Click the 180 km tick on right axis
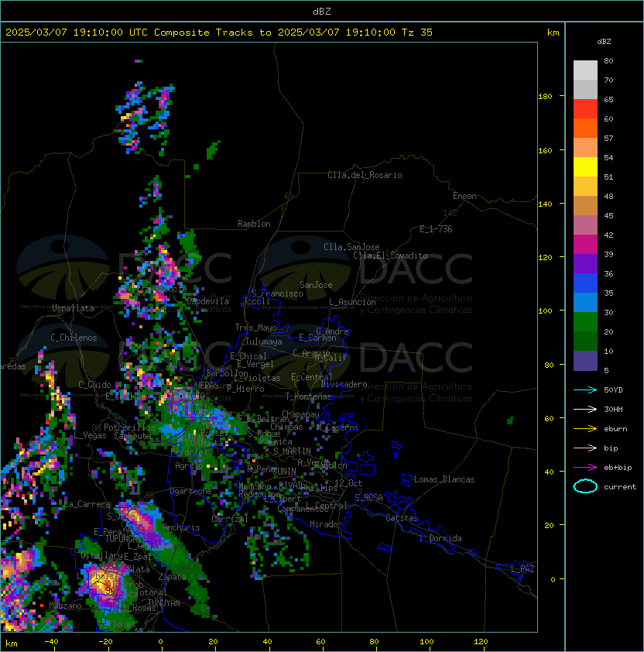The height and width of the screenshot is (652, 644). tap(546, 97)
